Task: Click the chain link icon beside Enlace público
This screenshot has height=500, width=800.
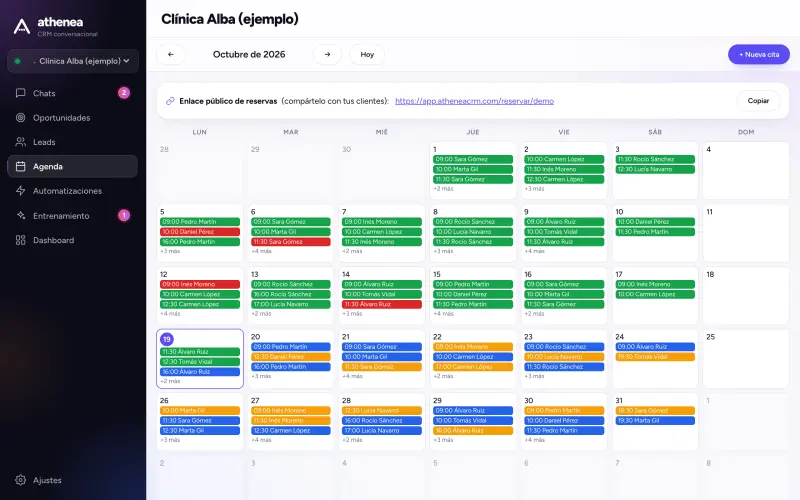Action: pos(170,101)
